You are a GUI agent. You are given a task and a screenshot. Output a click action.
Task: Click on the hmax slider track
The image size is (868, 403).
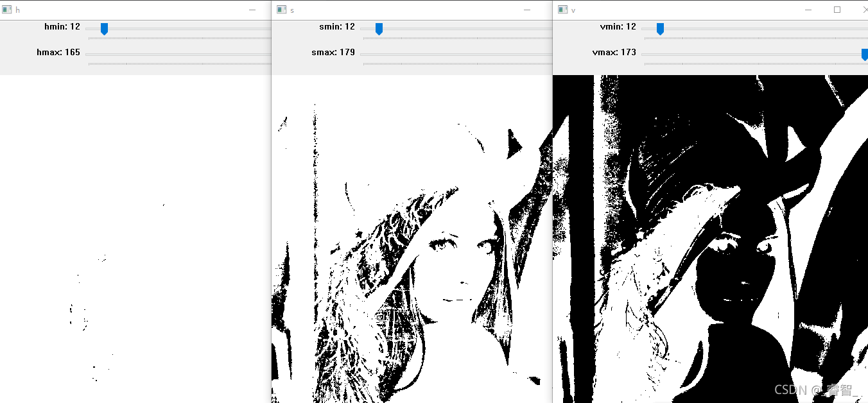click(x=178, y=55)
